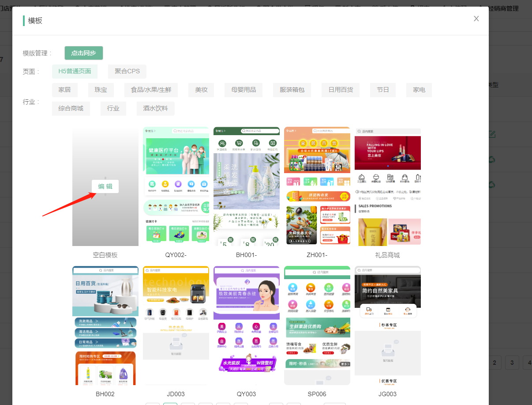
Task: Choose the 食品/水果/生鲜 industry tag
Action: tap(151, 90)
